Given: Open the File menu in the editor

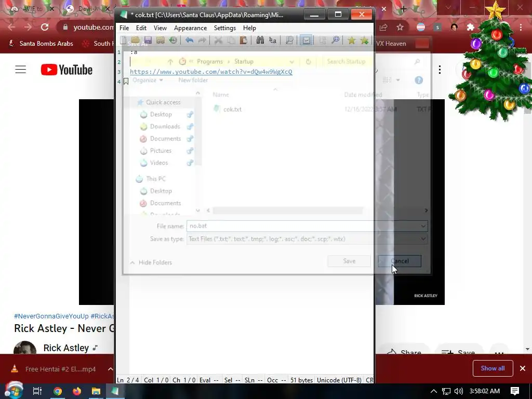Looking at the screenshot, I should pos(124,28).
